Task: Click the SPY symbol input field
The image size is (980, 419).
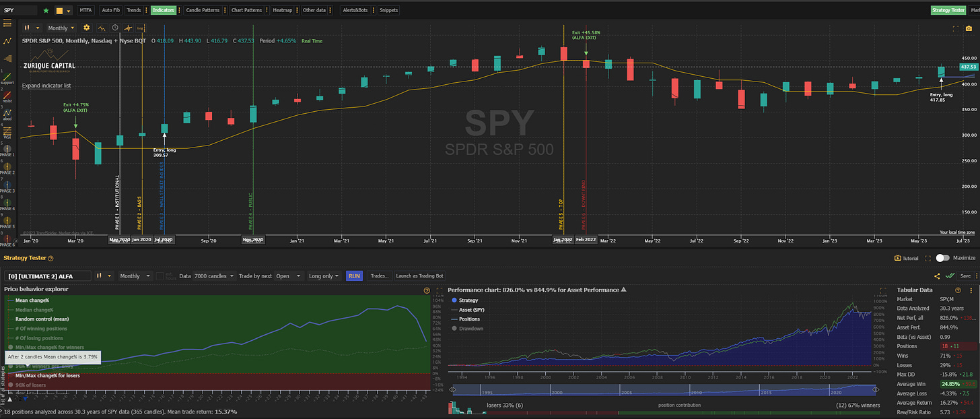Action: [19, 11]
